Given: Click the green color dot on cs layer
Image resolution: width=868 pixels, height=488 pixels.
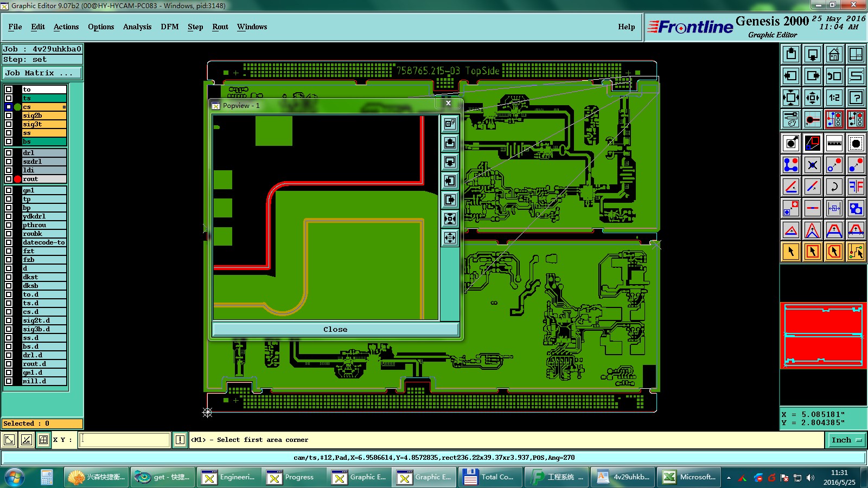Looking at the screenshot, I should pyautogui.click(x=17, y=107).
